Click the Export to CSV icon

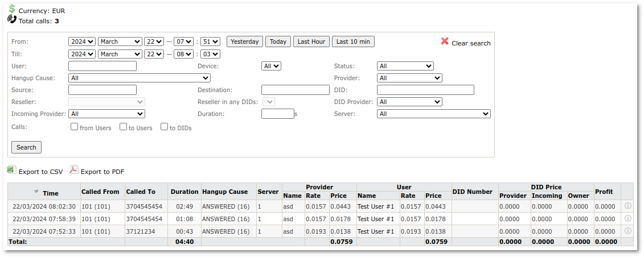tap(11, 170)
